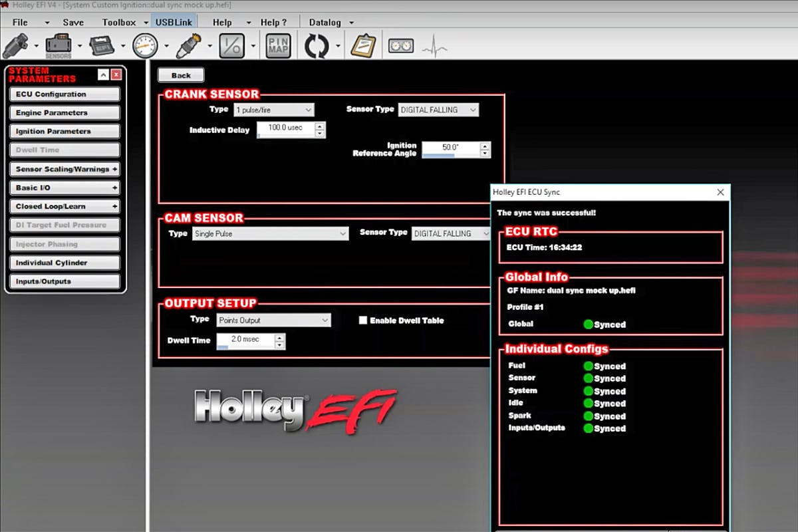
Task: Open the spark plug toolbar icon
Action: pos(189,45)
